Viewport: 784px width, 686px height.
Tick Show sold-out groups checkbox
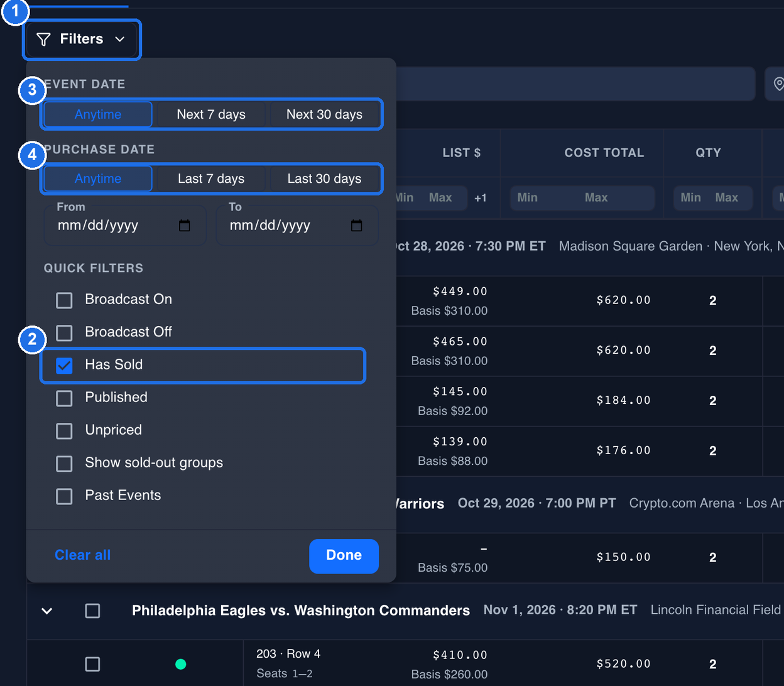[64, 464]
